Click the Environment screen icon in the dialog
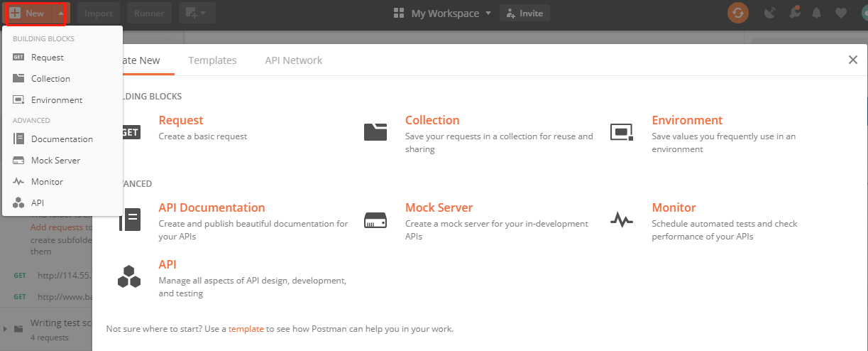Viewport: 868px width, 351px height. click(622, 131)
